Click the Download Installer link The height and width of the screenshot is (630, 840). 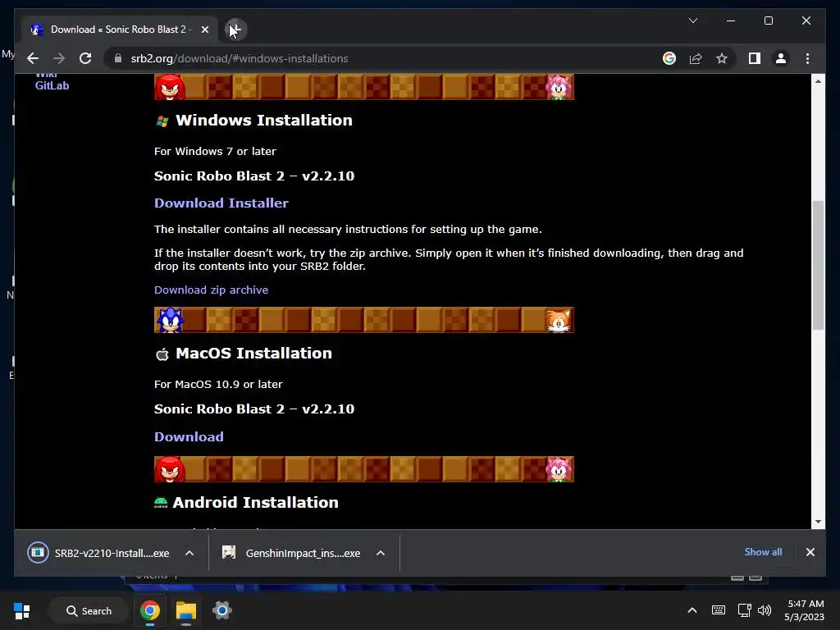tap(221, 203)
